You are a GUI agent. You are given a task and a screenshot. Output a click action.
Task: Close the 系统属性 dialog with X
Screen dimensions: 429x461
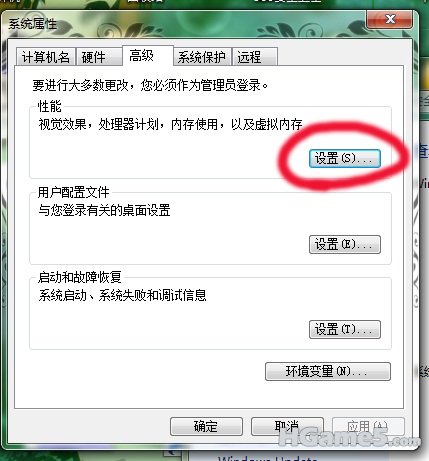point(389,19)
